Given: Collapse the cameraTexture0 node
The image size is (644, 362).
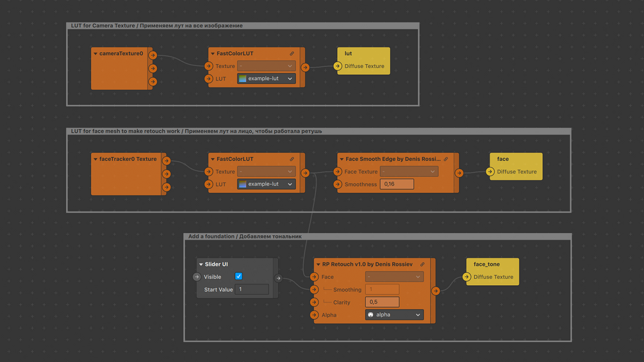Looking at the screenshot, I should tap(95, 53).
